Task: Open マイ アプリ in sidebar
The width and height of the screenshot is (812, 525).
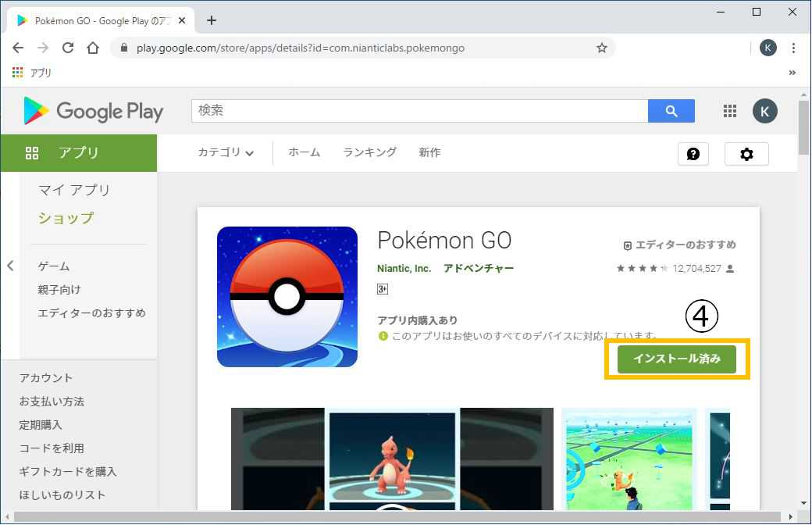Action: (74, 190)
